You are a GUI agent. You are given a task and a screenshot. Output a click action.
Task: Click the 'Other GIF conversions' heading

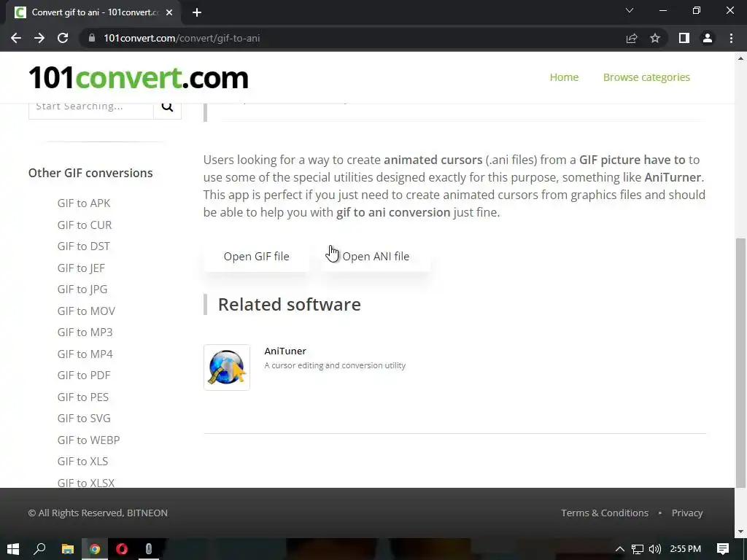tap(90, 173)
